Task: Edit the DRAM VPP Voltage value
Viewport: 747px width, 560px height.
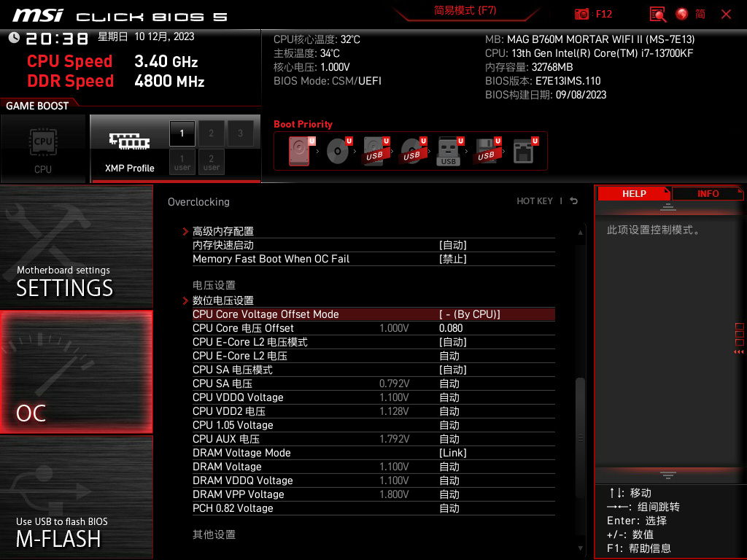Action: point(449,494)
